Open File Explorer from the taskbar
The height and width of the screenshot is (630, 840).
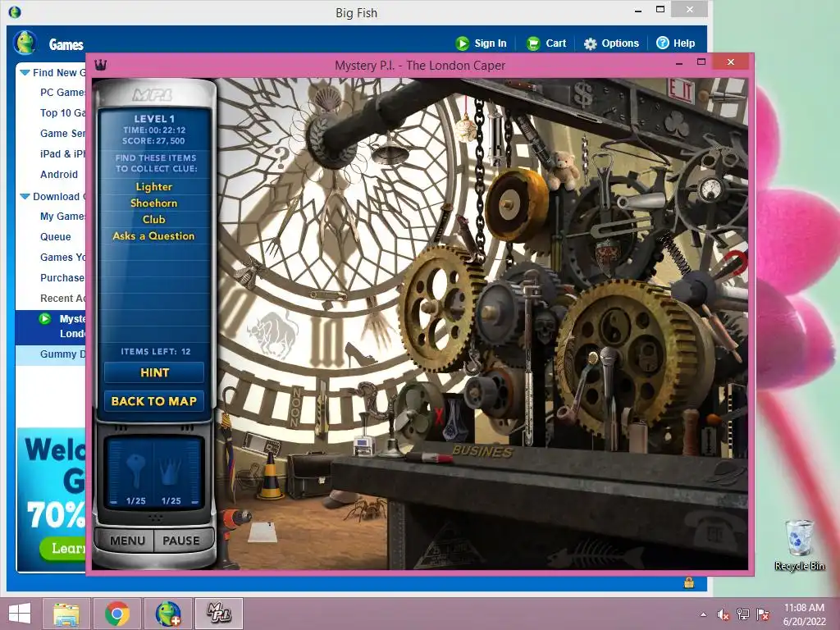67,614
